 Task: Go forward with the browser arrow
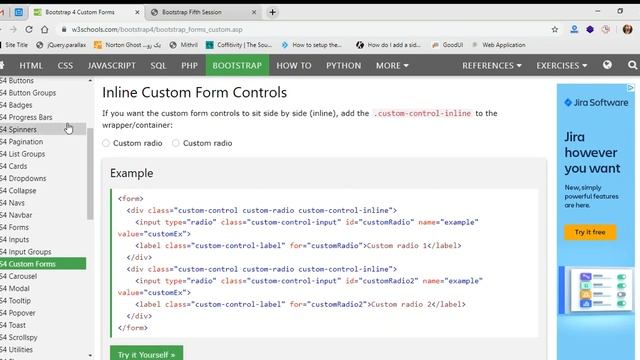tap(13, 29)
